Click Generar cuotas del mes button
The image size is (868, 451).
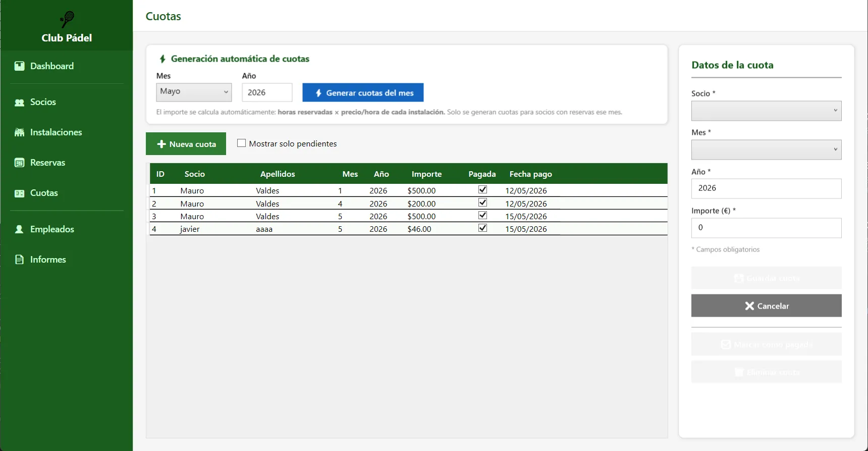363,92
